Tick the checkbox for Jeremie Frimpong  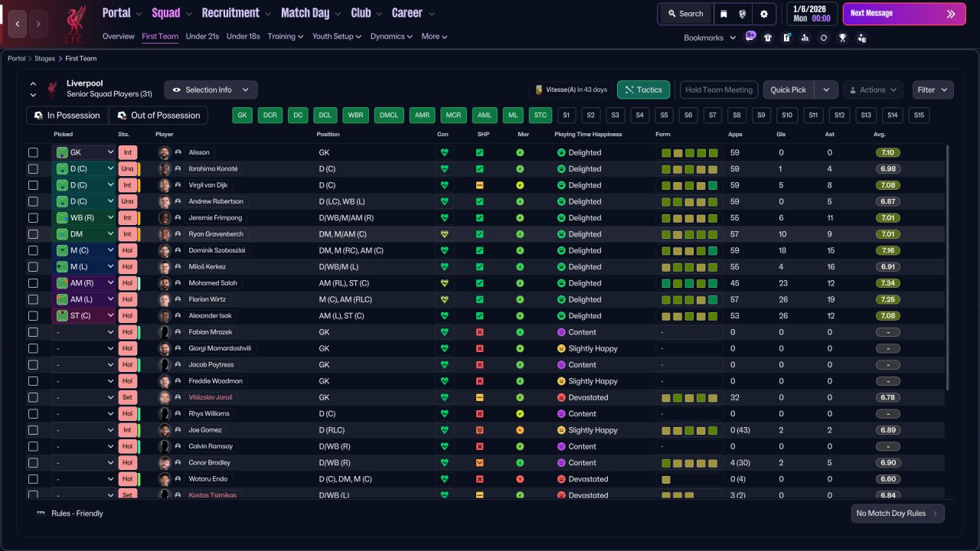pos(33,218)
